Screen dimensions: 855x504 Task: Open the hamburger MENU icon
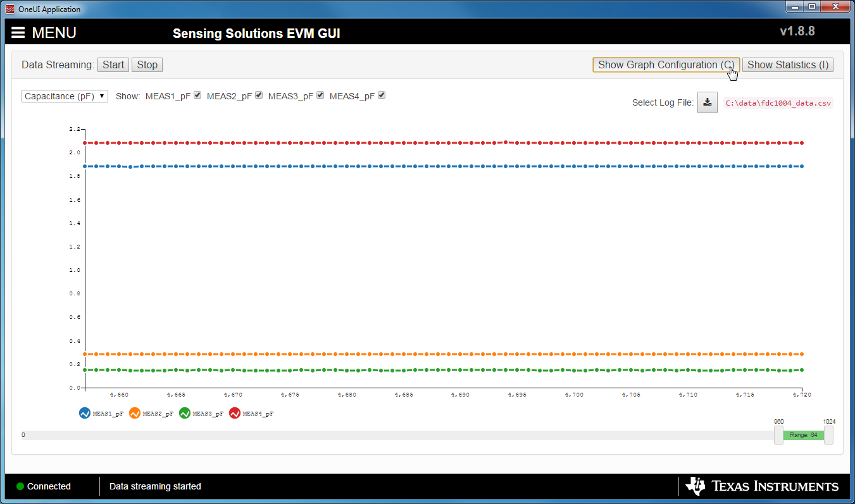[x=18, y=32]
